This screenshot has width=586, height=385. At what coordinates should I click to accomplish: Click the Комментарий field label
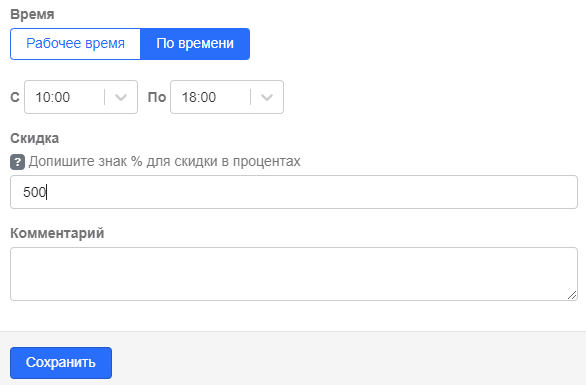click(57, 233)
